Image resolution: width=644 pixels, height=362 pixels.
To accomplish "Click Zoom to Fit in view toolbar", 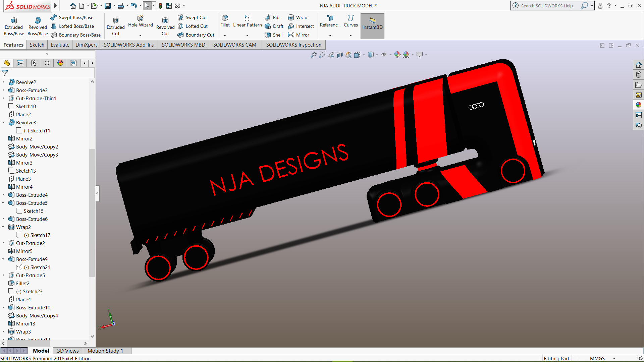I will coord(313,55).
